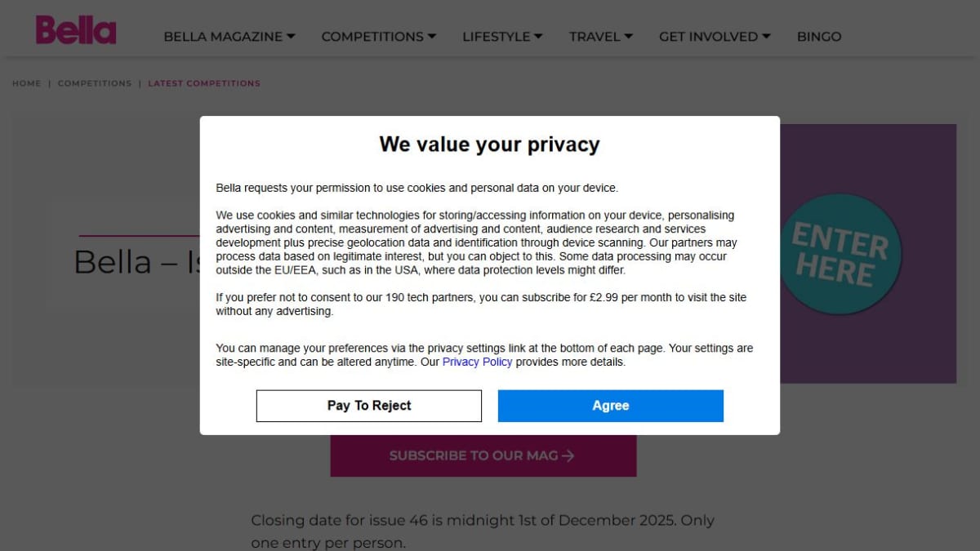Click the Bella logo
Screen dimensions: 980x551
pyautogui.click(x=76, y=30)
